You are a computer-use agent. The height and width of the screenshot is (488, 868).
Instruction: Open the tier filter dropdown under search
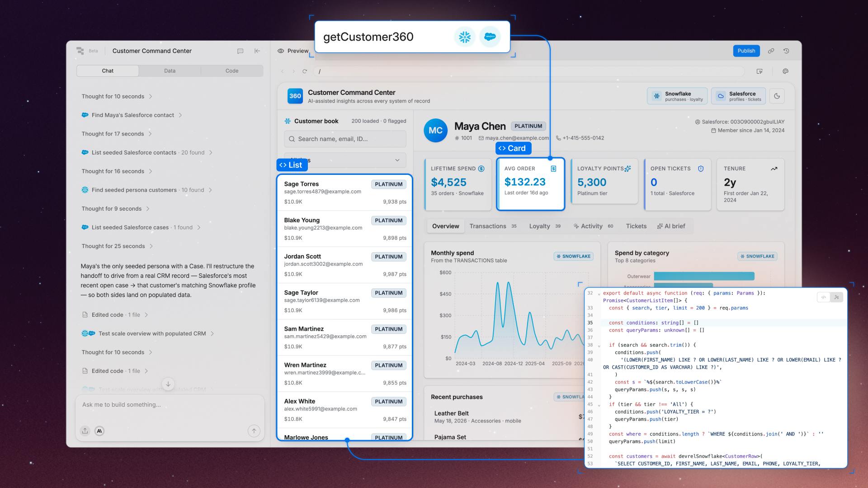coord(345,160)
